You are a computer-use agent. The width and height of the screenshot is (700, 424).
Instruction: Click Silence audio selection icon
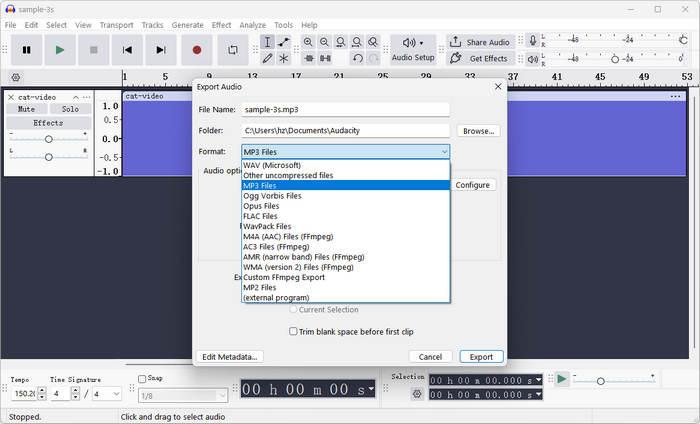(x=325, y=58)
